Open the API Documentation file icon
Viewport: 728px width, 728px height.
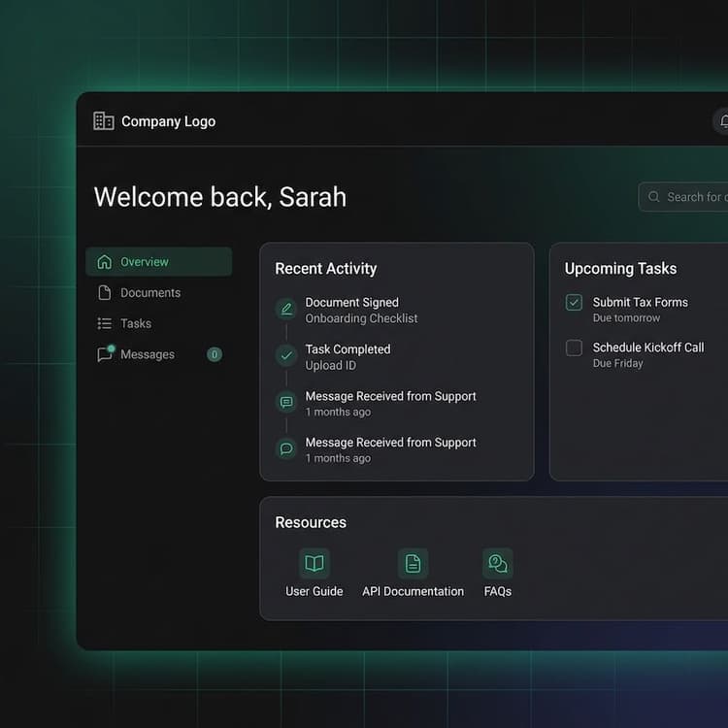413,563
